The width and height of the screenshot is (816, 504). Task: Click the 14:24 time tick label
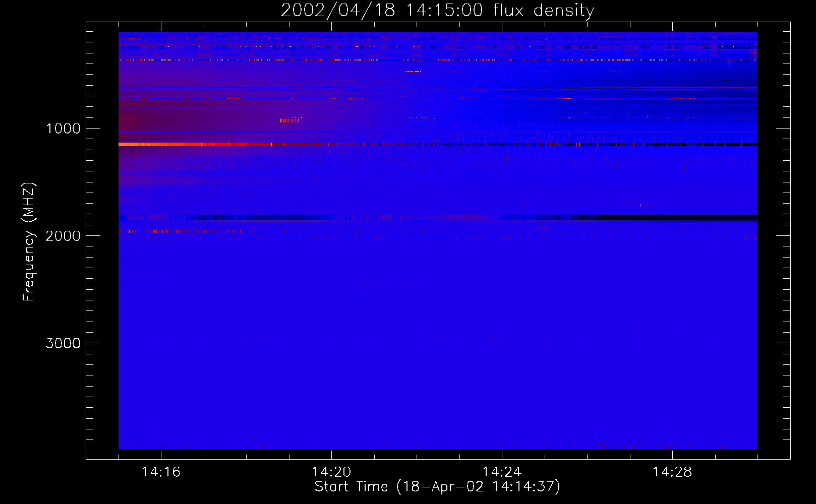[502, 472]
